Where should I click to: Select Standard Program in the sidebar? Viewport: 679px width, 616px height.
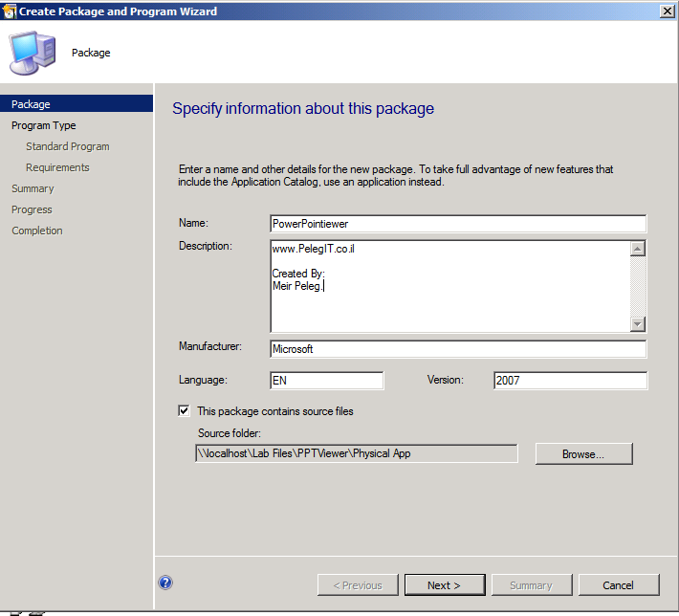coord(68,146)
